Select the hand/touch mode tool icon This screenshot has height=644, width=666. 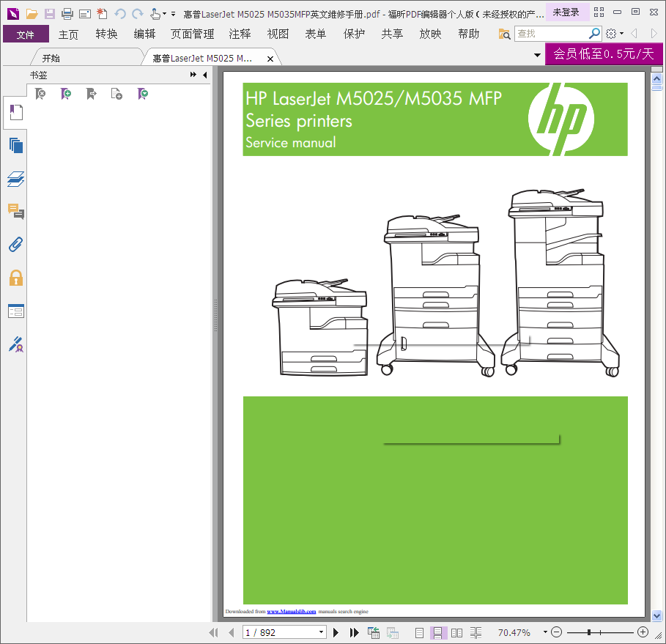(x=155, y=14)
